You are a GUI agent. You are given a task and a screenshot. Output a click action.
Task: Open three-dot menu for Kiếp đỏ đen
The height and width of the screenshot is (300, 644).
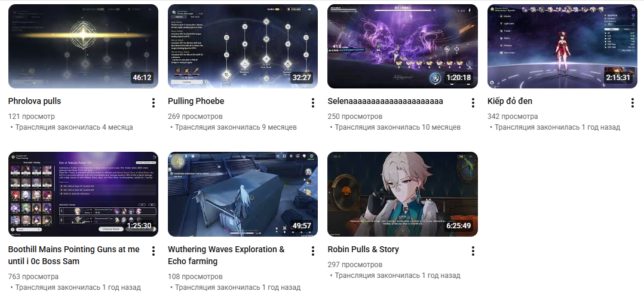tap(633, 103)
